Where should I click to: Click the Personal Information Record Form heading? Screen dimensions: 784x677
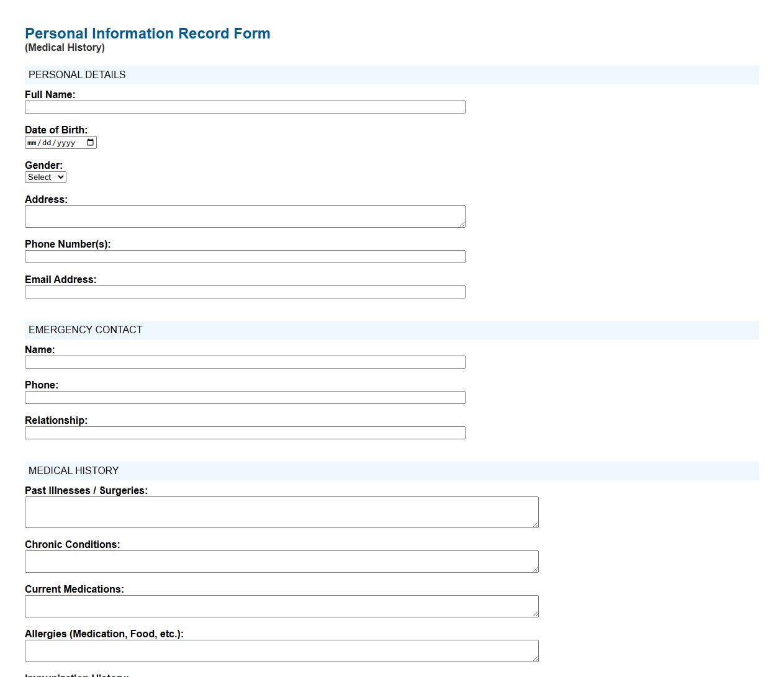point(147,34)
